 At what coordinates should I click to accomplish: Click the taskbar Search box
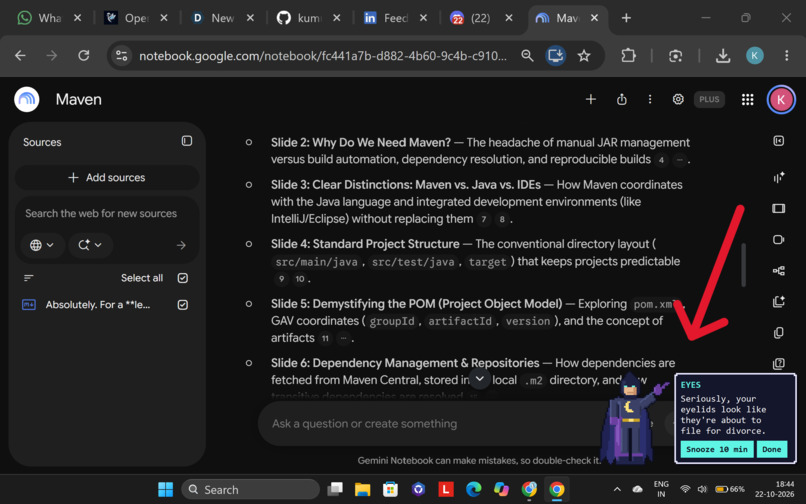tap(250, 489)
